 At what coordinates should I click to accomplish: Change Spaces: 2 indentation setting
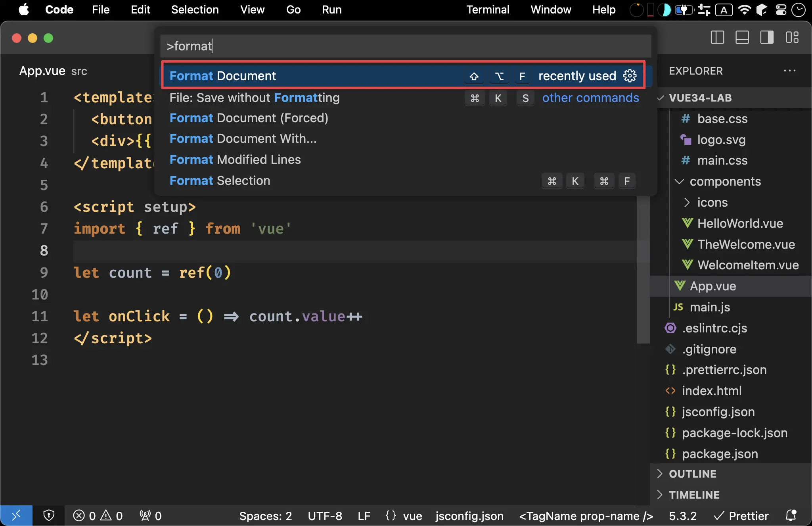266,516
